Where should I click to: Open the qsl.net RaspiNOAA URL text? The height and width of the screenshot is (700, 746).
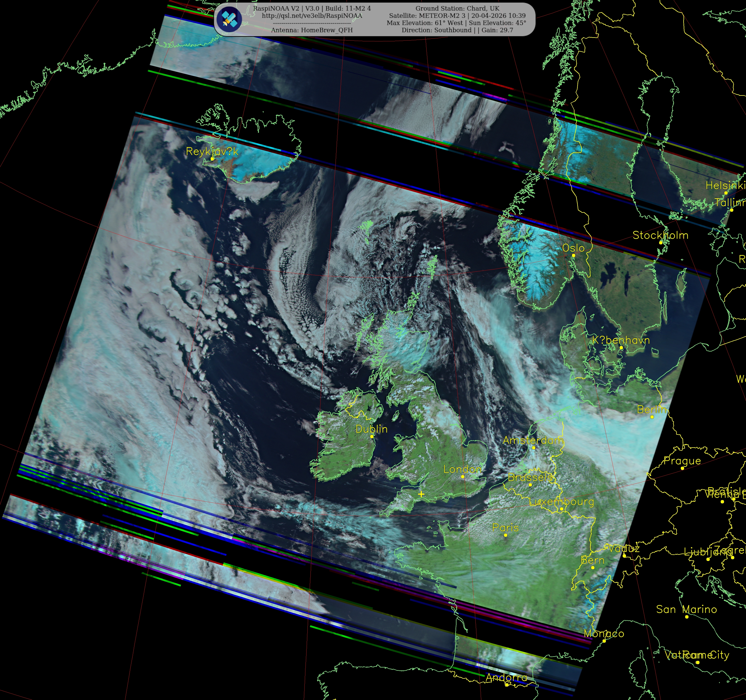(312, 16)
